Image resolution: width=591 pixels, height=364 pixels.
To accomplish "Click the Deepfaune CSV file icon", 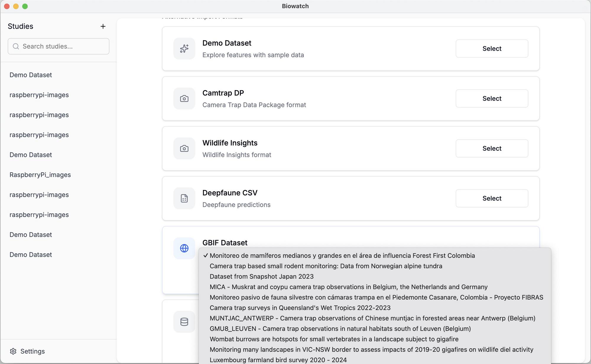I will 184,198.
